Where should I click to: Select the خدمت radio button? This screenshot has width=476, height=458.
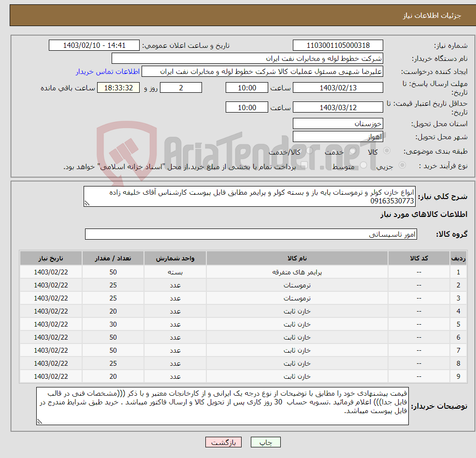[x=353, y=151]
